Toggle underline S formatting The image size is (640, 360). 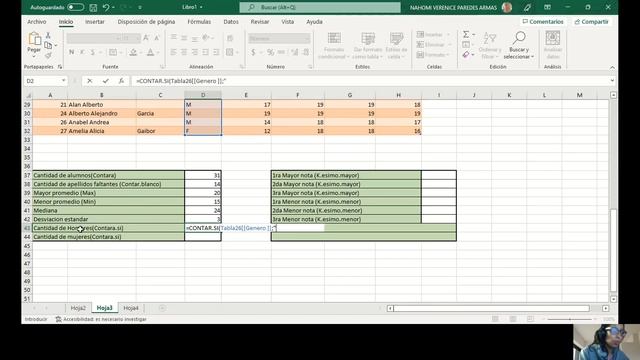pos(93,52)
